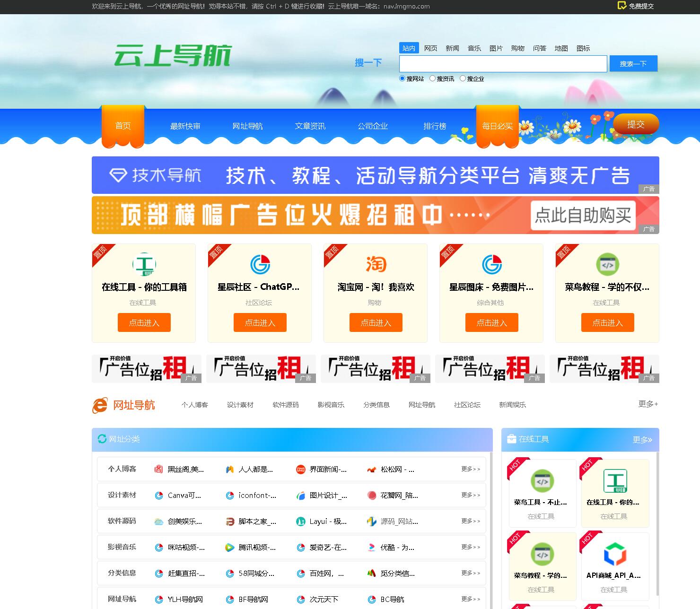Click the 人人都是 site favicon
Screen dimensions: 700x609
(229, 469)
